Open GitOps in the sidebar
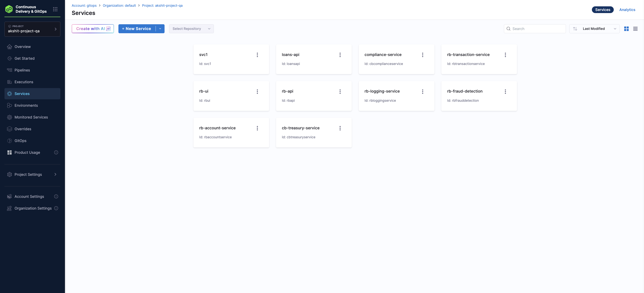The image size is (644, 293). click(x=21, y=141)
